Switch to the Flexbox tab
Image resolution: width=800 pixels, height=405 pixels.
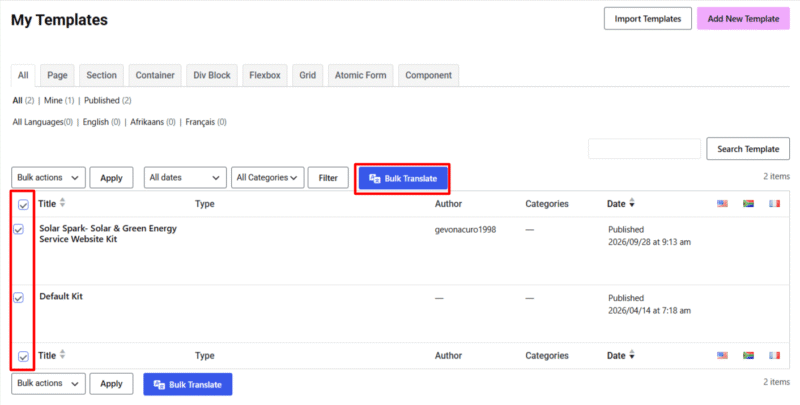[x=265, y=75]
